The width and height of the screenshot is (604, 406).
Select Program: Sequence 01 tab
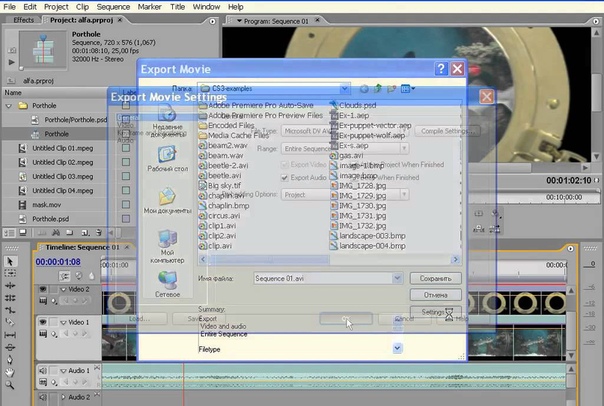276,21
